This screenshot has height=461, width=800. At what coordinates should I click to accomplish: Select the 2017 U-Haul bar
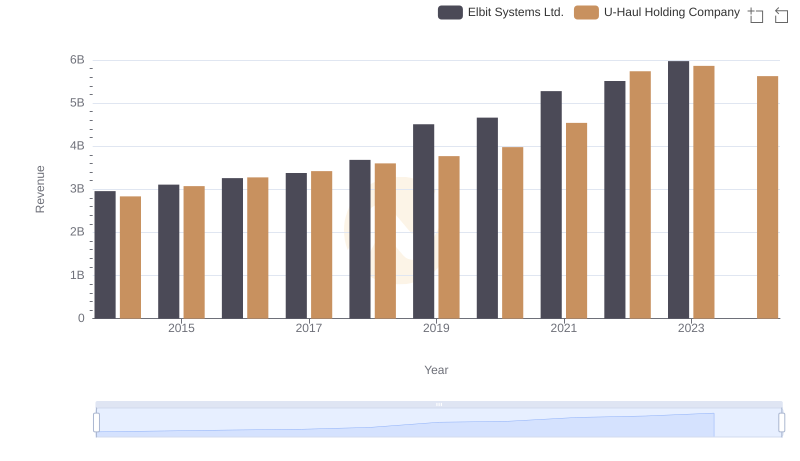(x=321, y=245)
